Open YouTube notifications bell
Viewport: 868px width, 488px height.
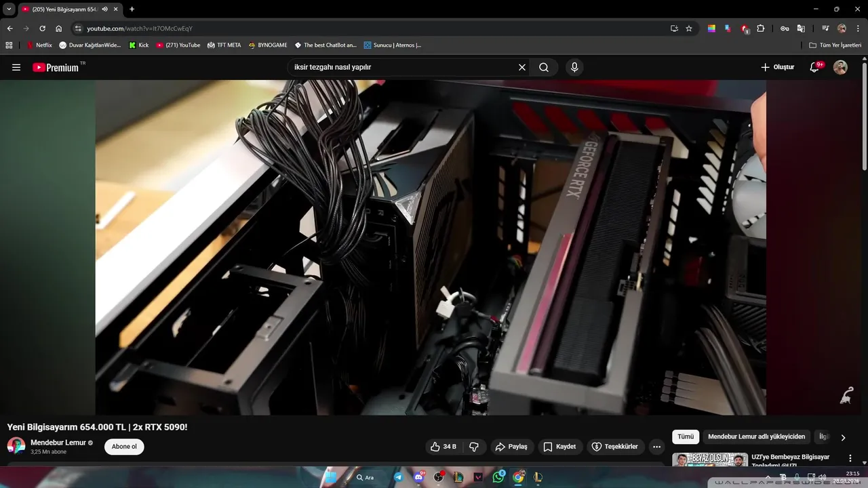[814, 67]
